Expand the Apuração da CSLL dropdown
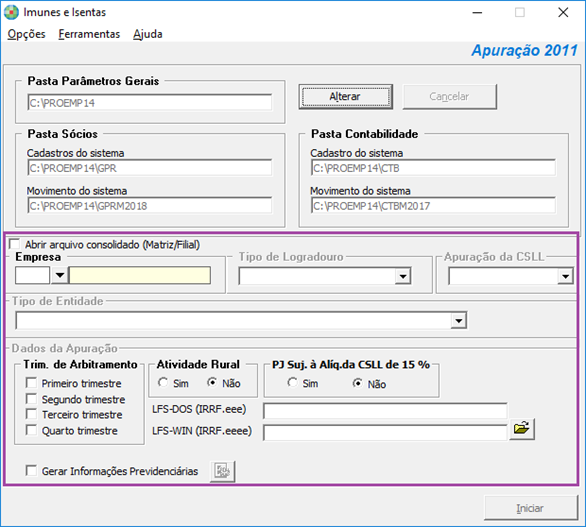 565,276
